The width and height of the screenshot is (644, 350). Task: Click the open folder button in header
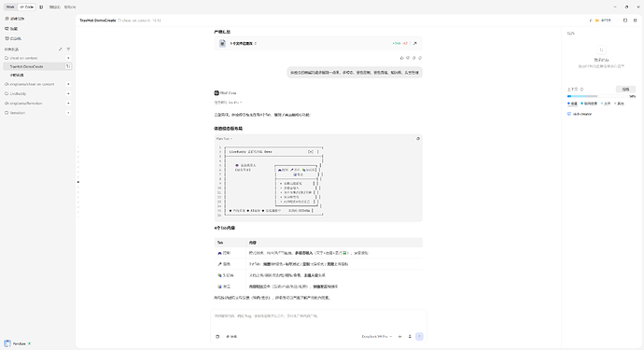pyautogui.click(x=600, y=21)
